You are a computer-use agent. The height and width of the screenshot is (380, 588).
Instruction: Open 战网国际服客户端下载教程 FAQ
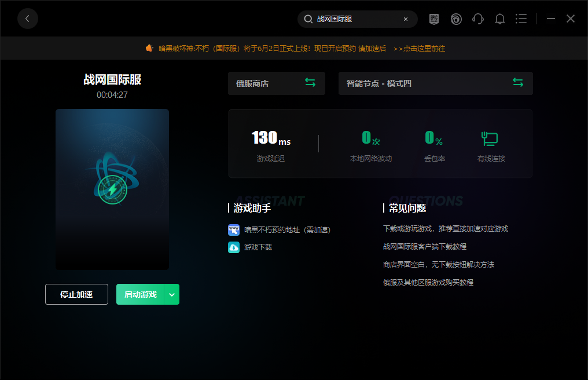pos(424,247)
